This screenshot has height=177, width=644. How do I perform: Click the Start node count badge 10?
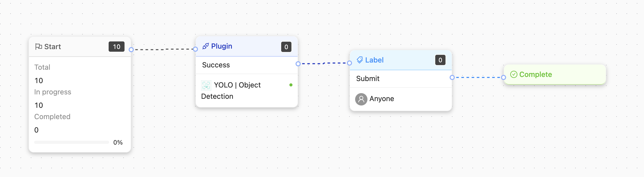point(117,47)
